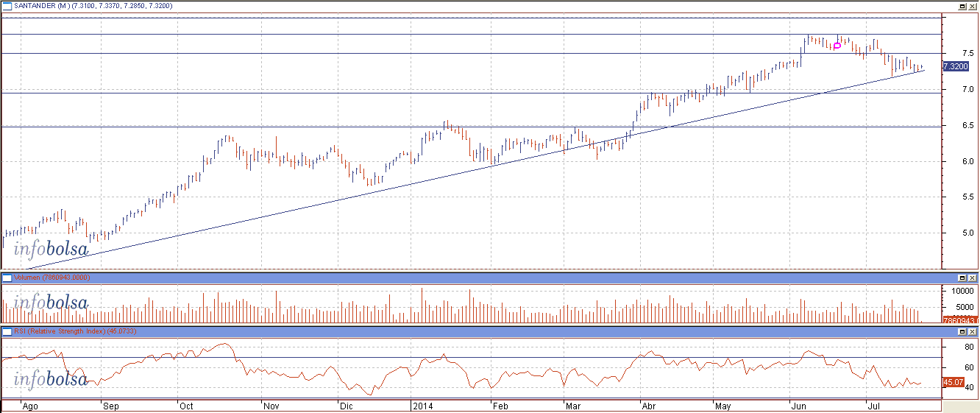Maximize the SANTANDER price chart panel

(x=962, y=6)
